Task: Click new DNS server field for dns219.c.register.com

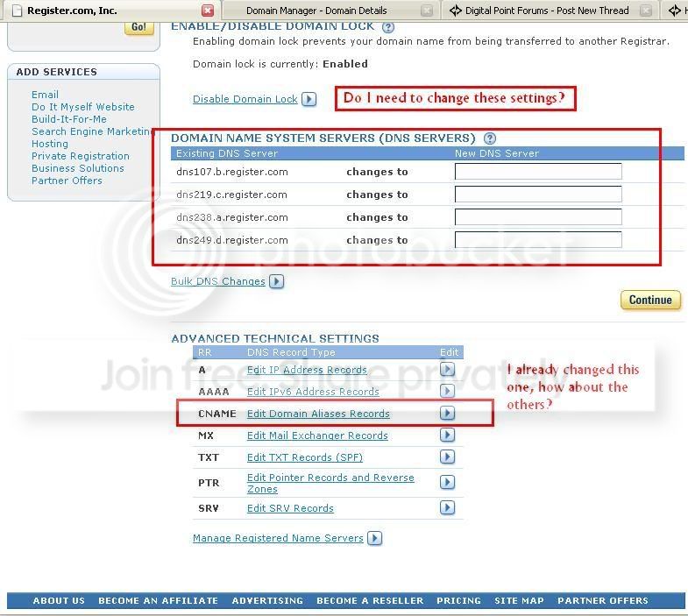Action: (x=538, y=195)
